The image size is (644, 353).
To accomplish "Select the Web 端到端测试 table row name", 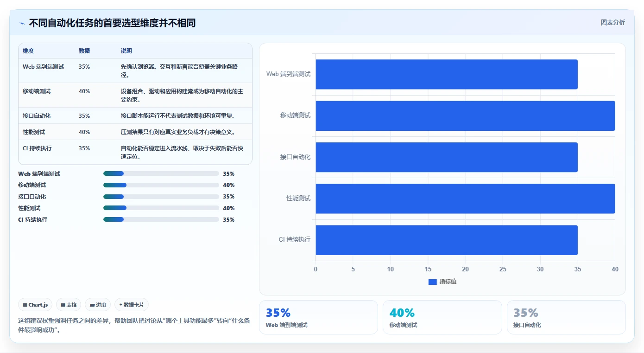I will 44,67.
